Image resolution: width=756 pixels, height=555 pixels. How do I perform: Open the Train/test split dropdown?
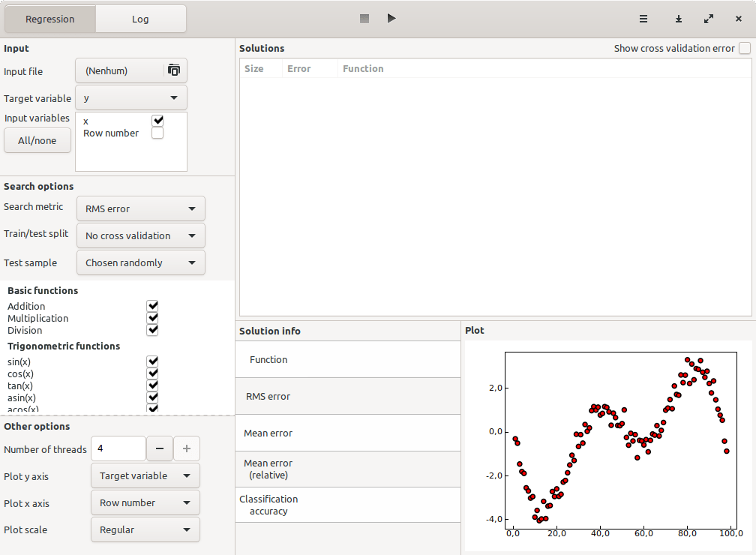pos(141,235)
